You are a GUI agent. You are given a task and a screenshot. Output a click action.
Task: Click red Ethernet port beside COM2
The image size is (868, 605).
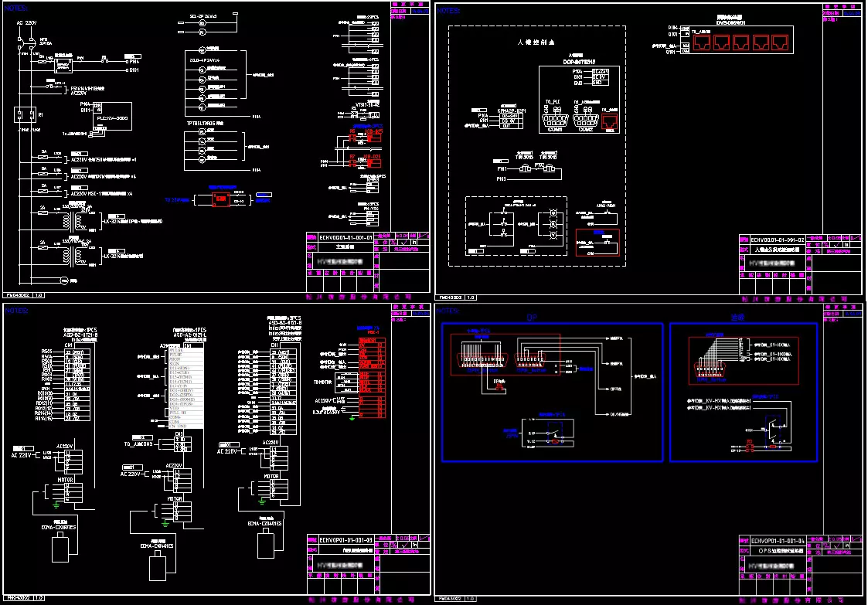coord(611,120)
